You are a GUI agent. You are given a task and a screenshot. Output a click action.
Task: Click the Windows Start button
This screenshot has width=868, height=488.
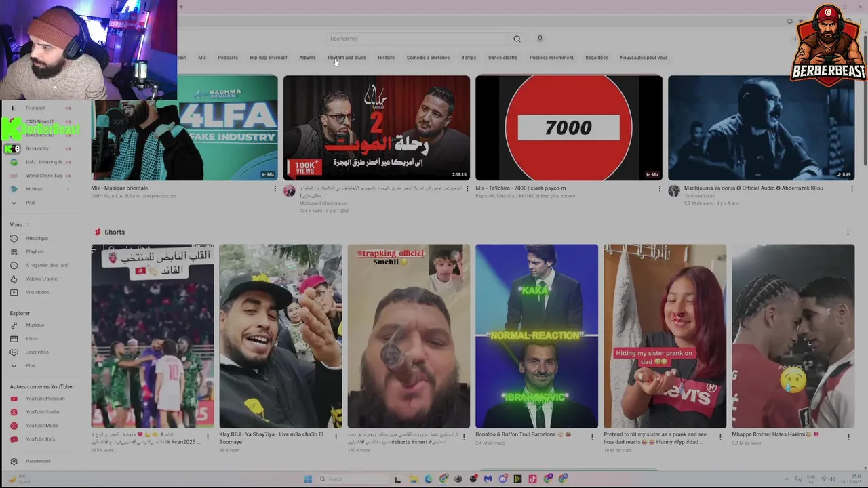point(307,479)
